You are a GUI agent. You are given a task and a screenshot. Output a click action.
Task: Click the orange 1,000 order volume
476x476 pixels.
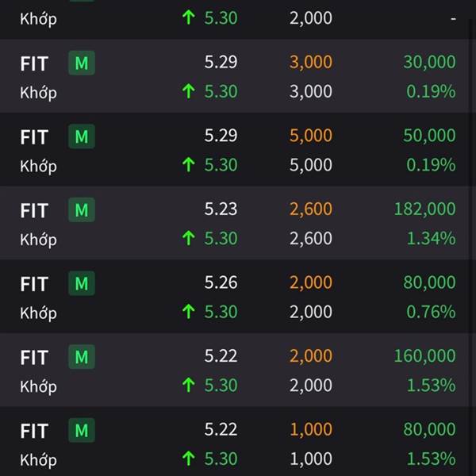(x=311, y=429)
